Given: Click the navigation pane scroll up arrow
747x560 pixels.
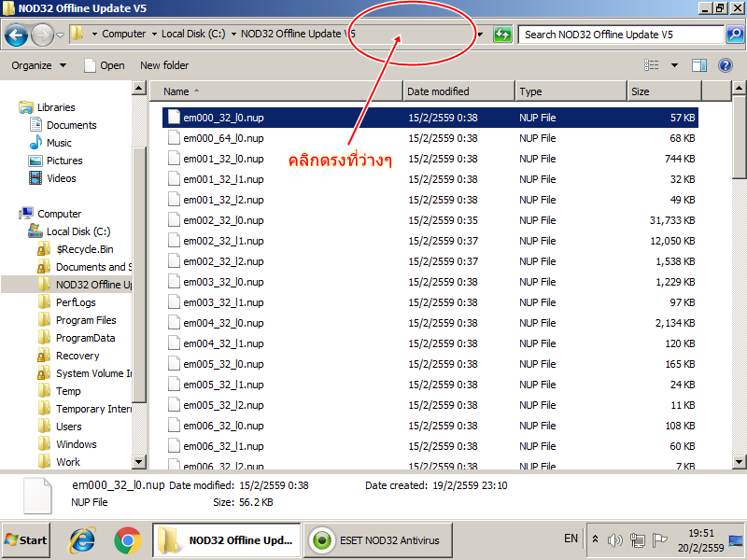Looking at the screenshot, I should tap(138, 88).
